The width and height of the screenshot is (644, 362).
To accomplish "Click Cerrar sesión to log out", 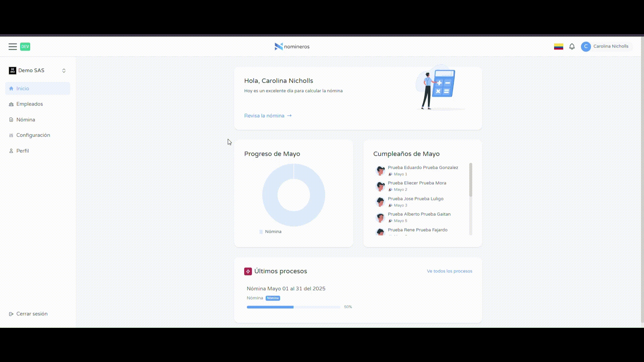I will [32, 314].
